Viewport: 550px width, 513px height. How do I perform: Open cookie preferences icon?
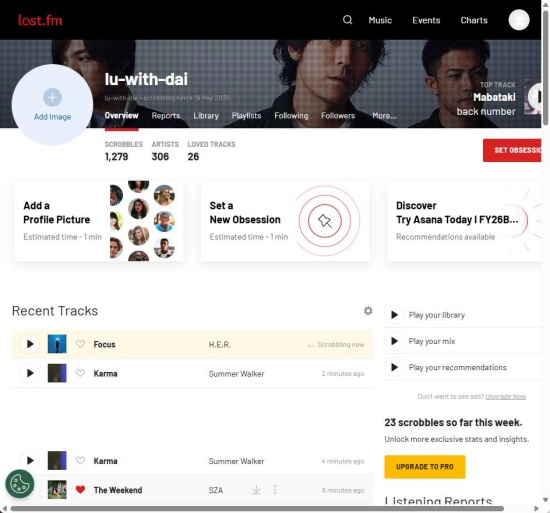[x=20, y=484]
